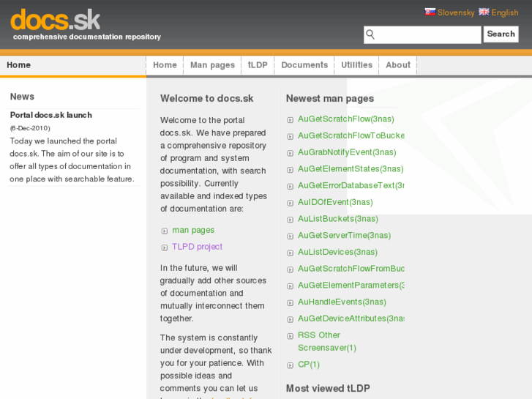The height and width of the screenshot is (399, 532).
Task: Open the CP(1) man page
Action: click(x=309, y=365)
